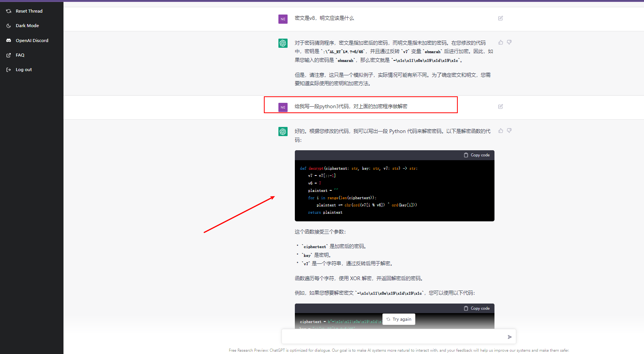Open the OpenAI Discord link

pos(32,41)
